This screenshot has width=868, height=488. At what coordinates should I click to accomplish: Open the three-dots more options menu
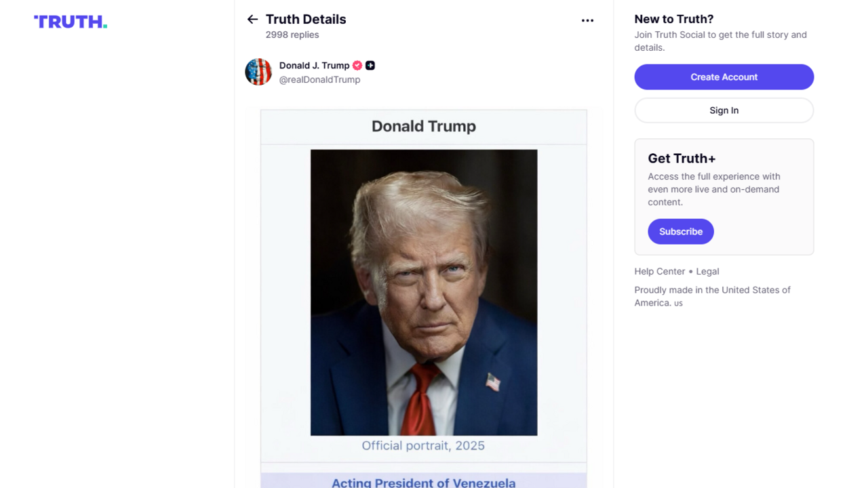tap(587, 20)
